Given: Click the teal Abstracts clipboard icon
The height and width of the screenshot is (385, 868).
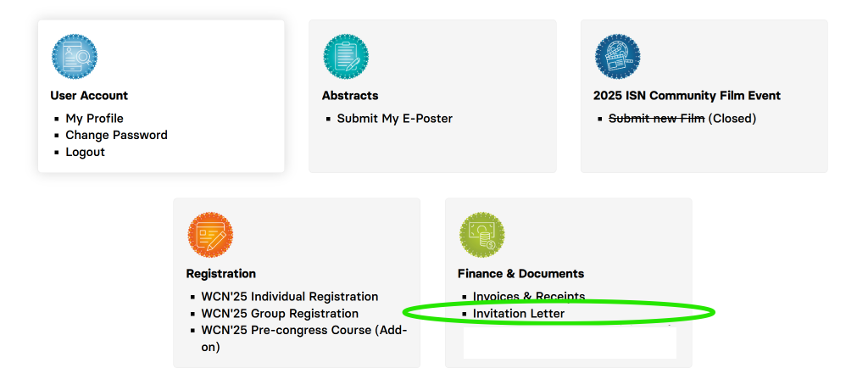Looking at the screenshot, I should [346, 57].
